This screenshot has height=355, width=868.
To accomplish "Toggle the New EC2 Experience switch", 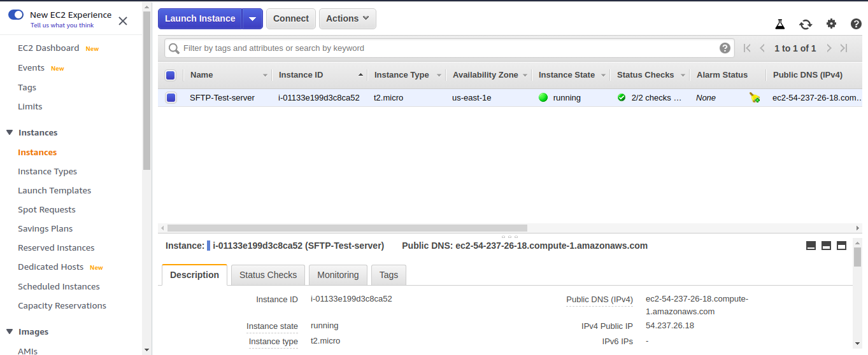I will pyautogui.click(x=16, y=15).
